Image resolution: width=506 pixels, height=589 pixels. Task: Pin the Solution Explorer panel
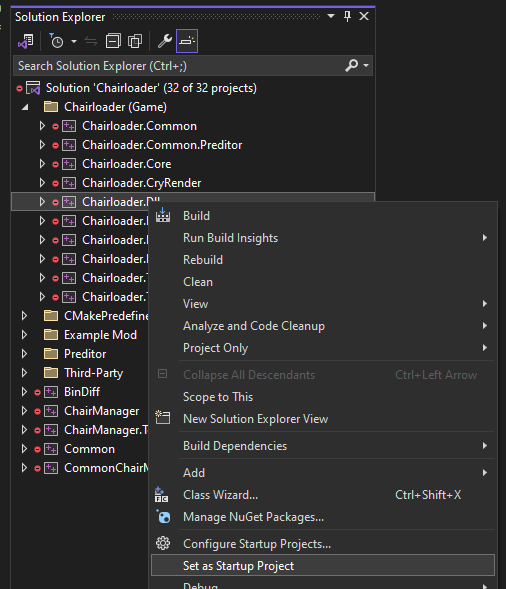(x=347, y=16)
